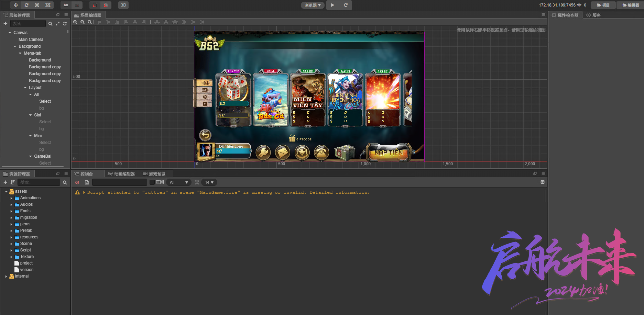This screenshot has width=644, height=315.
Task: Reset scene editor zoom
Action: pos(90,22)
